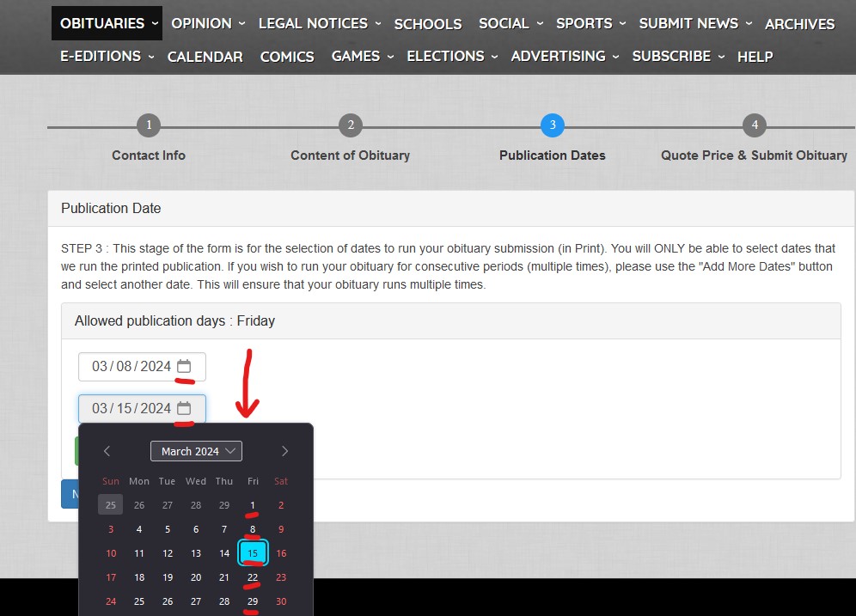Open the Help link
Image resolution: width=856 pixels, height=616 pixels.
tap(755, 57)
